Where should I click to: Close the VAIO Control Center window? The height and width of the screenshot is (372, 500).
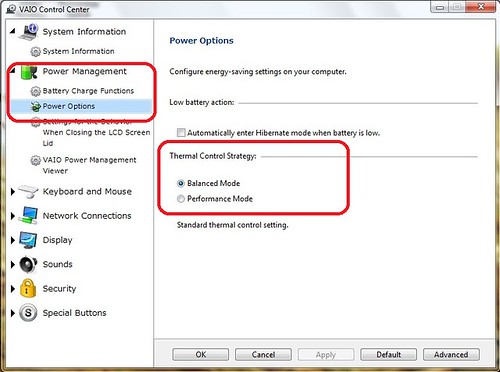pos(481,7)
